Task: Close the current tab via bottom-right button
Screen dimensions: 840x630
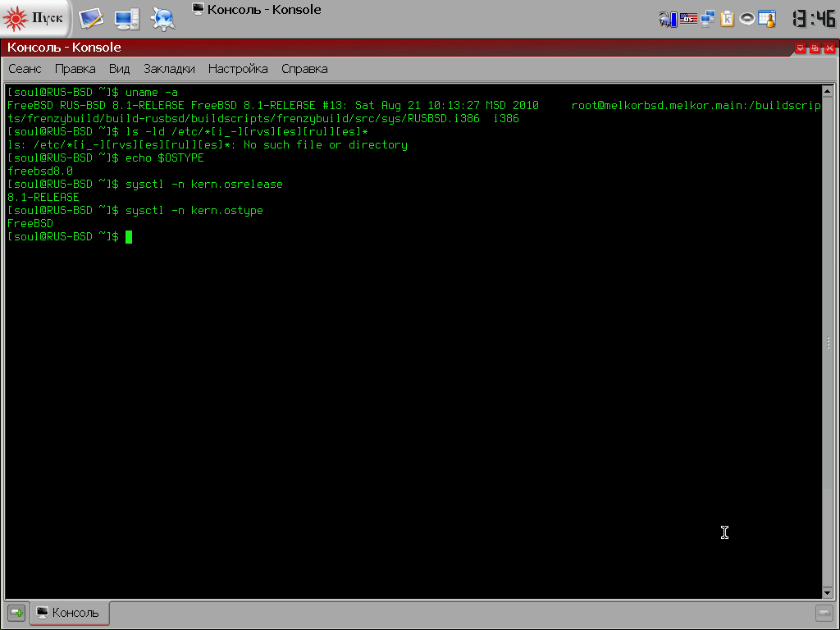Action: pyautogui.click(x=824, y=612)
